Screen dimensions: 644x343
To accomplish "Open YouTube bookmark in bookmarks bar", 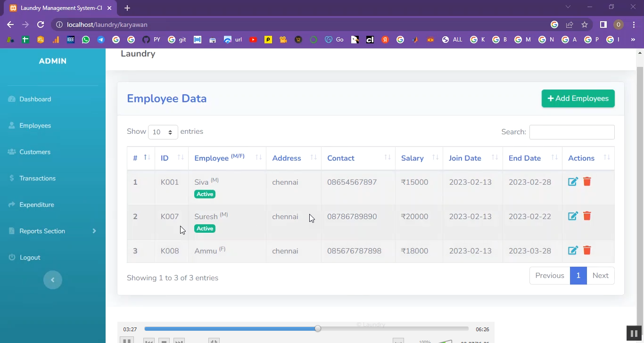I will point(253,40).
